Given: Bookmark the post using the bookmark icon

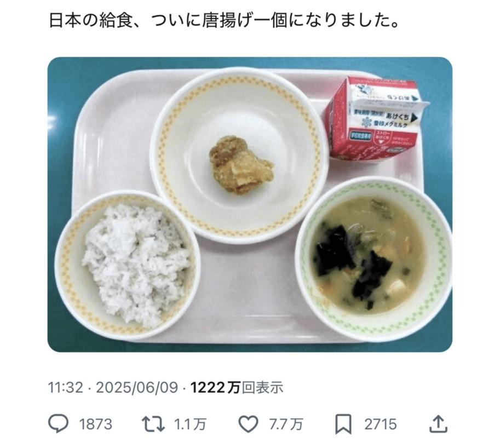Looking at the screenshot, I should pyautogui.click(x=343, y=424).
